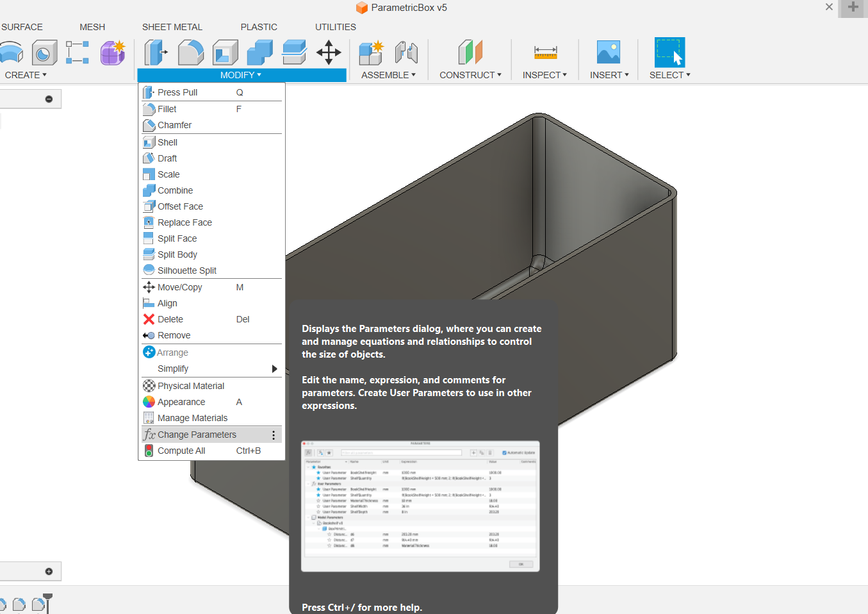The image size is (868, 614).
Task: Click the Measure icon in the INSPECT panel
Action: pyautogui.click(x=544, y=51)
